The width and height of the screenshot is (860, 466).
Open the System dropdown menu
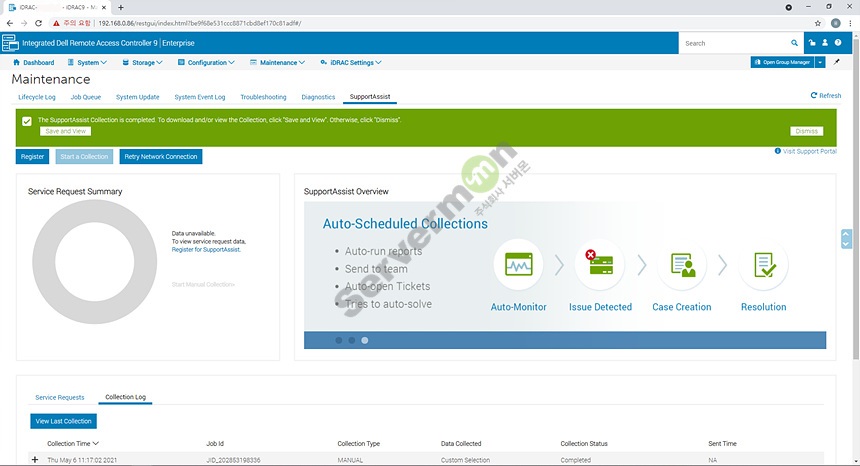[87, 62]
